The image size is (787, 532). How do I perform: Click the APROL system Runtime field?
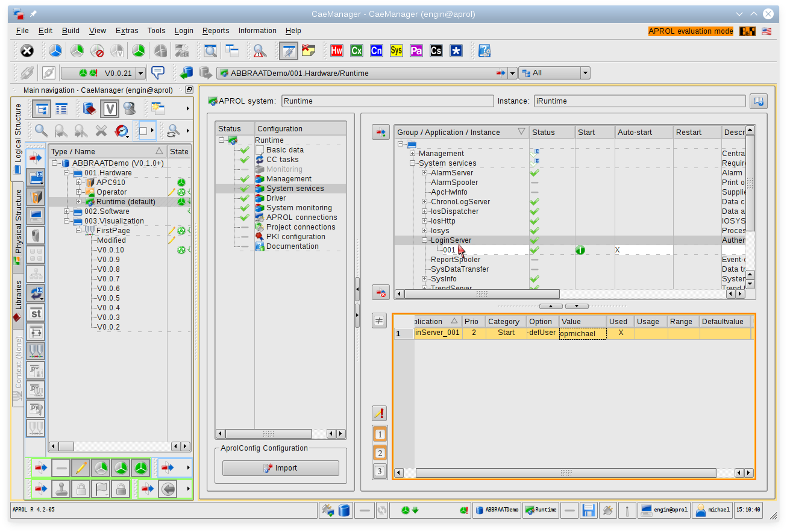387,101
